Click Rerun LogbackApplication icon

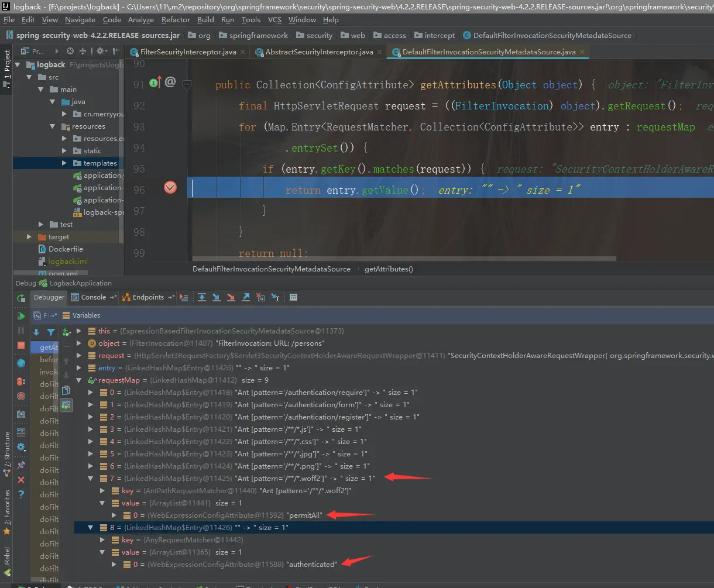pyautogui.click(x=21, y=298)
